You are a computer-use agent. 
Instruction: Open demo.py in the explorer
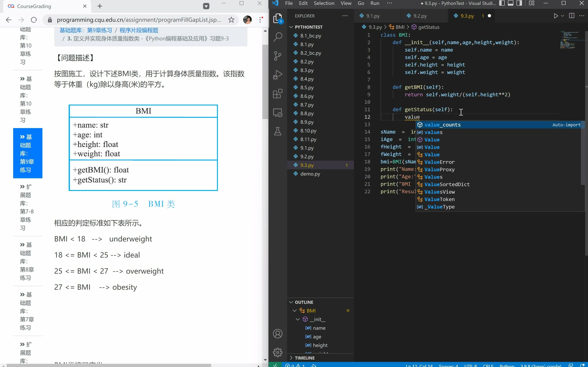point(310,174)
